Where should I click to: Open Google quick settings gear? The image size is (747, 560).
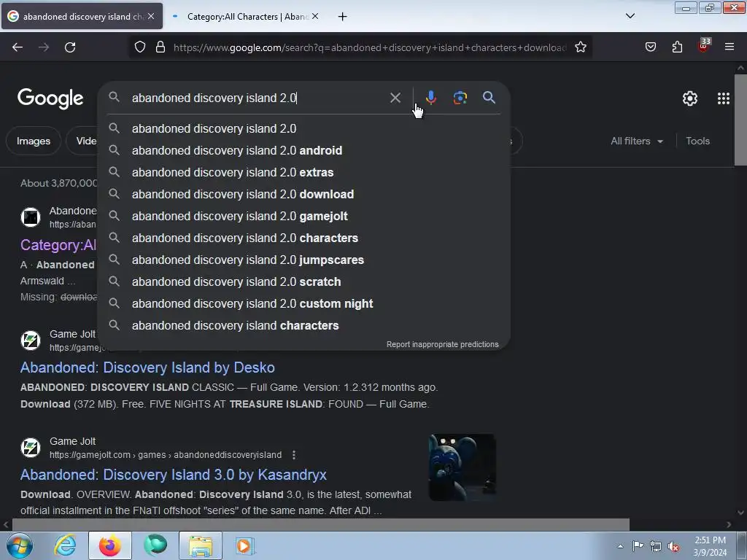(690, 98)
